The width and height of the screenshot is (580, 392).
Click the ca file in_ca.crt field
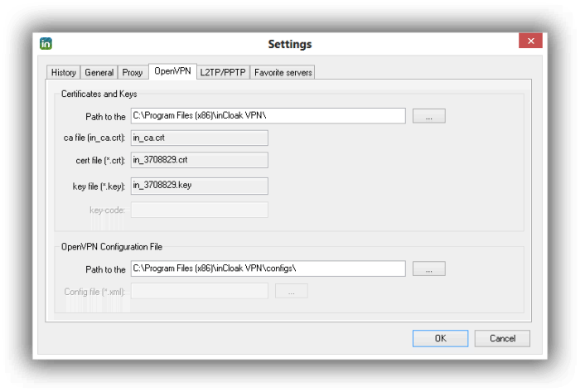coord(200,138)
